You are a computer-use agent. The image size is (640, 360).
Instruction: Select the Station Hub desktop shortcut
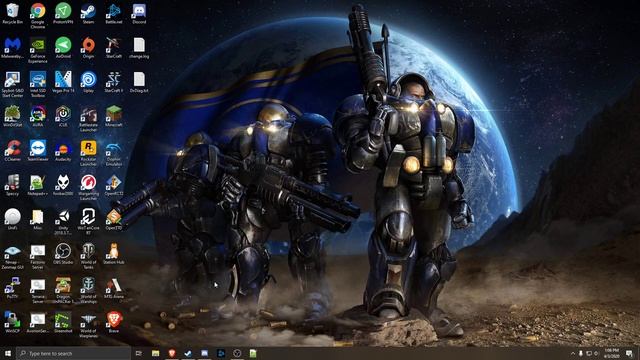click(113, 254)
